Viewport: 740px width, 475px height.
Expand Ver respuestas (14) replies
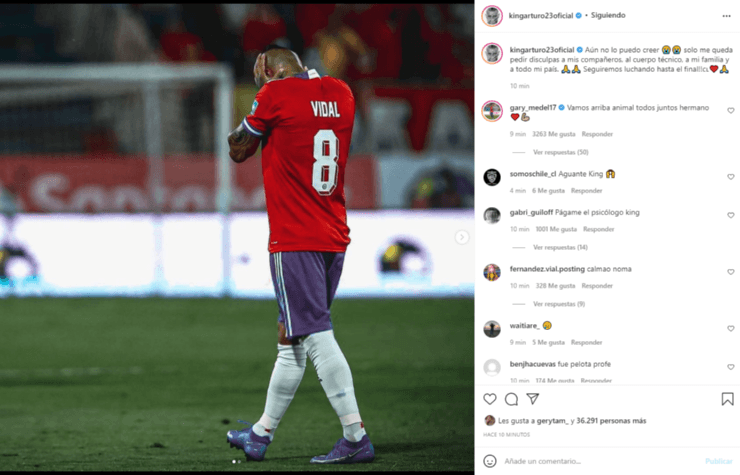tap(560, 247)
